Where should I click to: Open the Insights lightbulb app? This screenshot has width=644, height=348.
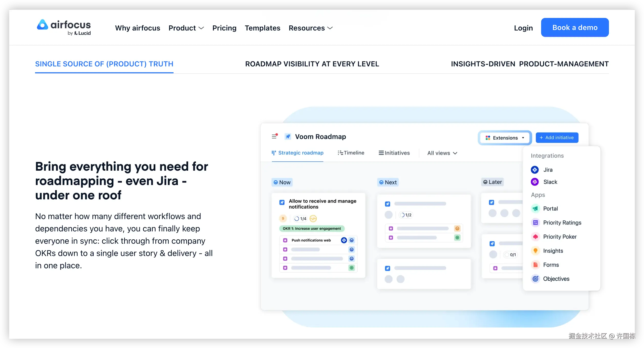[535, 251]
